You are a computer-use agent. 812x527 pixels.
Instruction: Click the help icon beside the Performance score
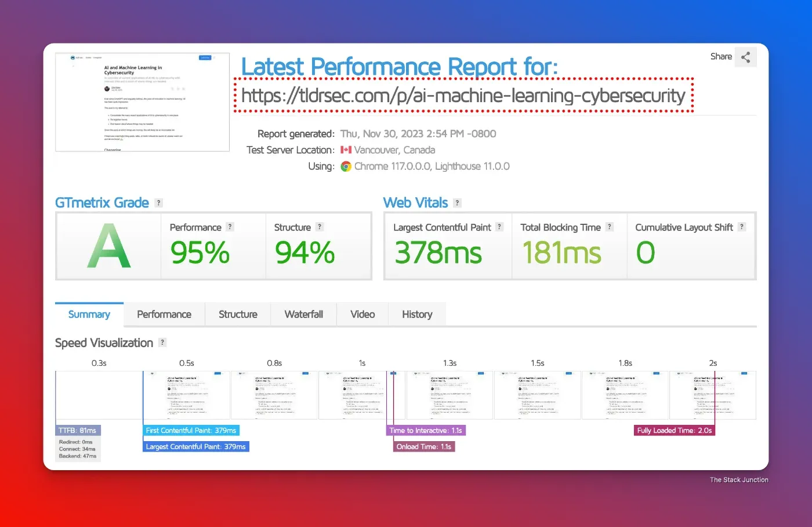click(x=230, y=227)
